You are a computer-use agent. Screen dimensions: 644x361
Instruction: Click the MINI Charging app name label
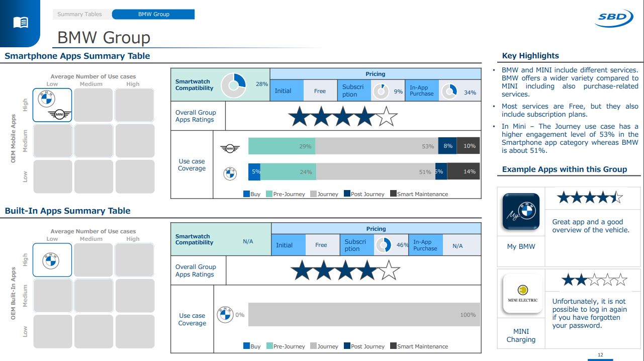point(521,335)
